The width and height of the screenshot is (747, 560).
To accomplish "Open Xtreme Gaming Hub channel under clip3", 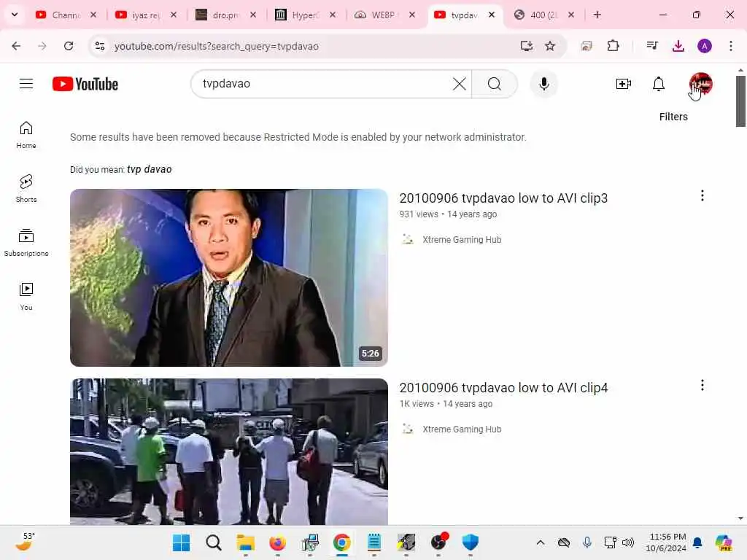I will (x=462, y=239).
